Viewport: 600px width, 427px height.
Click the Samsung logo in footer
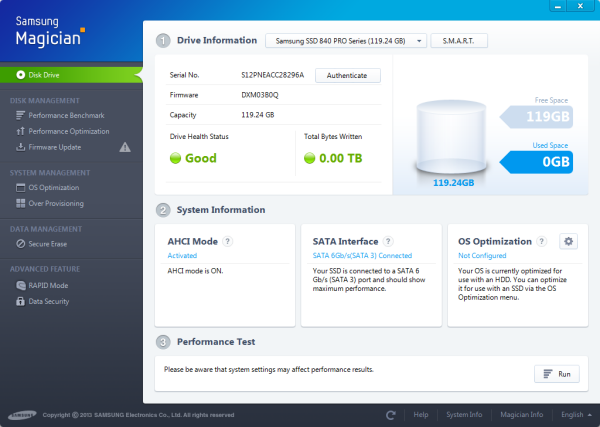23,414
